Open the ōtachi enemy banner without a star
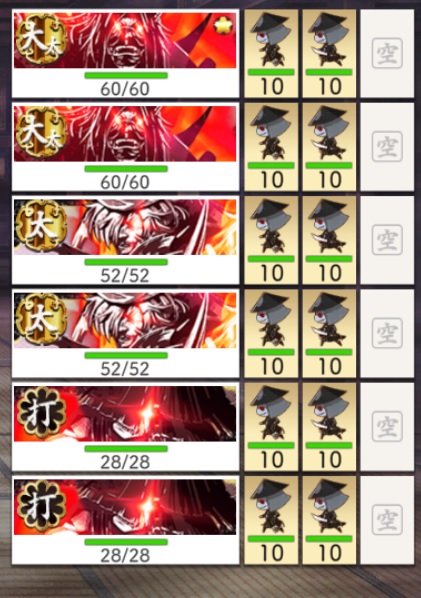This screenshot has height=598, width=421. coord(125,147)
